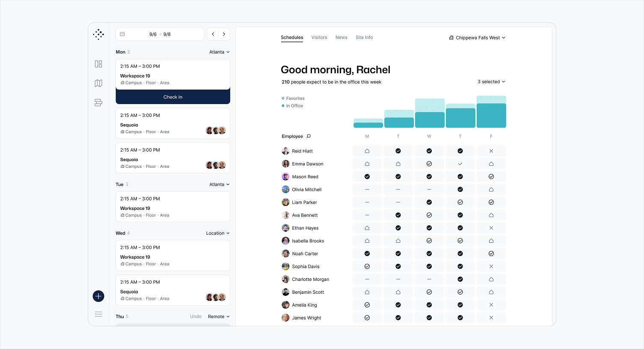Viewport: 644px width, 349px height.
Task: Click the round plus add button
Action: coord(98,296)
